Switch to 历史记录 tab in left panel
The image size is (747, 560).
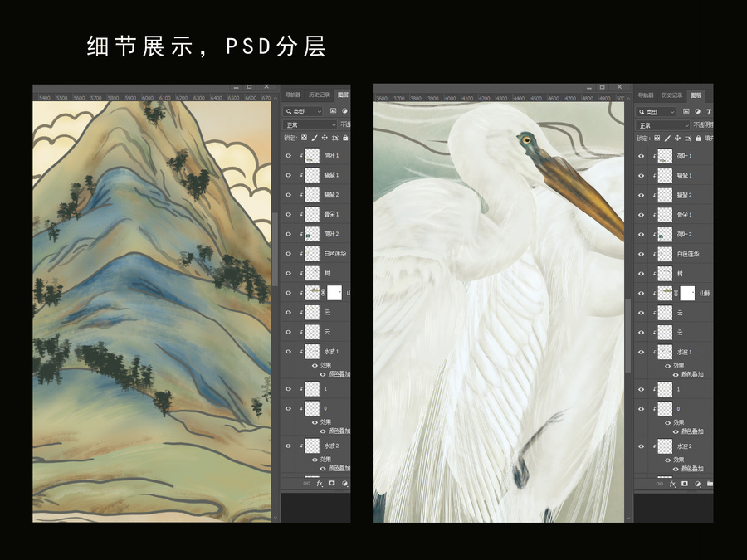point(320,95)
